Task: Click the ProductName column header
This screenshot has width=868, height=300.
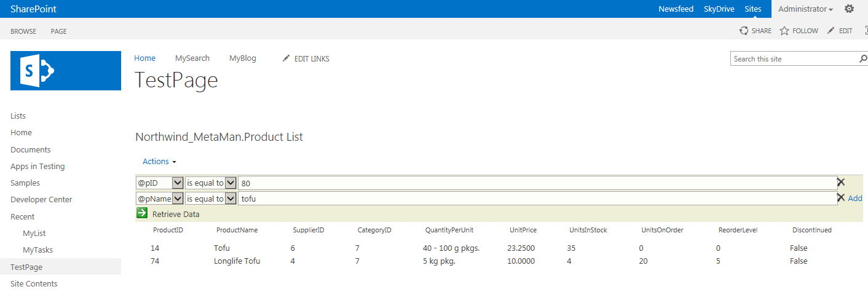Action: pyautogui.click(x=237, y=230)
